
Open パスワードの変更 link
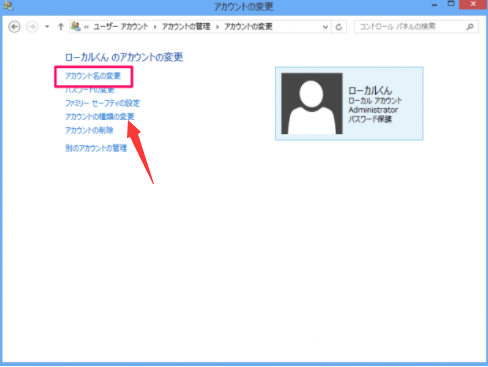pyautogui.click(x=90, y=90)
